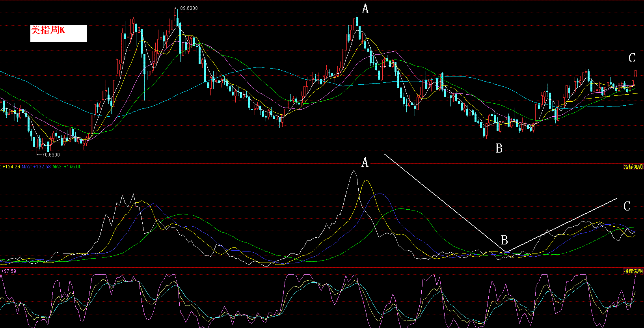Select label C in the middle indicator panel
Viewport: 644px width, 328px height.
tap(627, 206)
